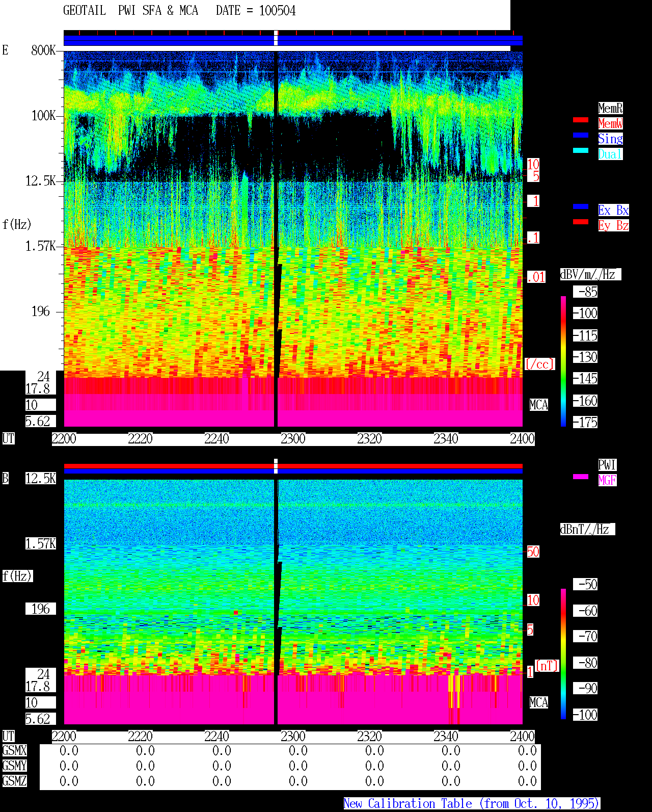Image resolution: width=652 pixels, height=812 pixels.
Task: Click the New Calibration Table note
Action: [472, 804]
